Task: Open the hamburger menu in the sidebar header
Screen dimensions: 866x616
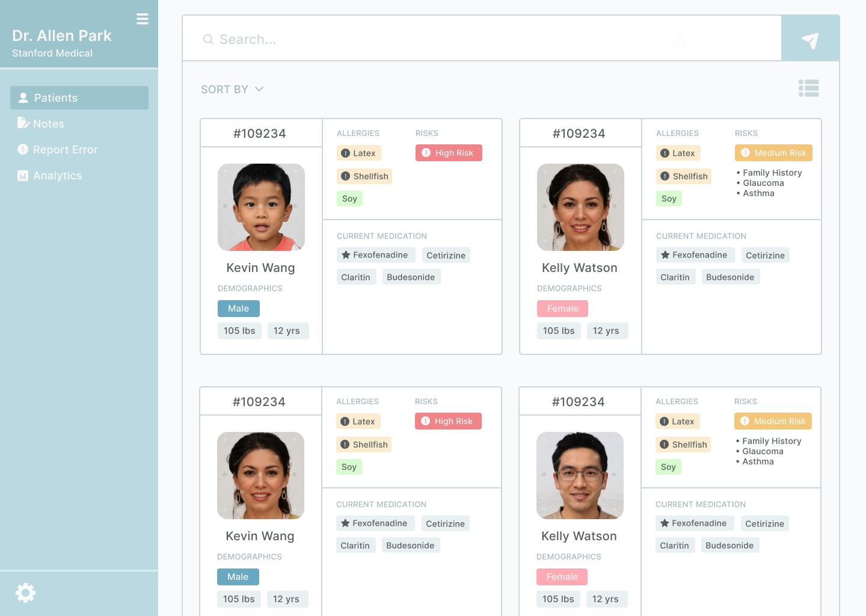Action: [143, 19]
